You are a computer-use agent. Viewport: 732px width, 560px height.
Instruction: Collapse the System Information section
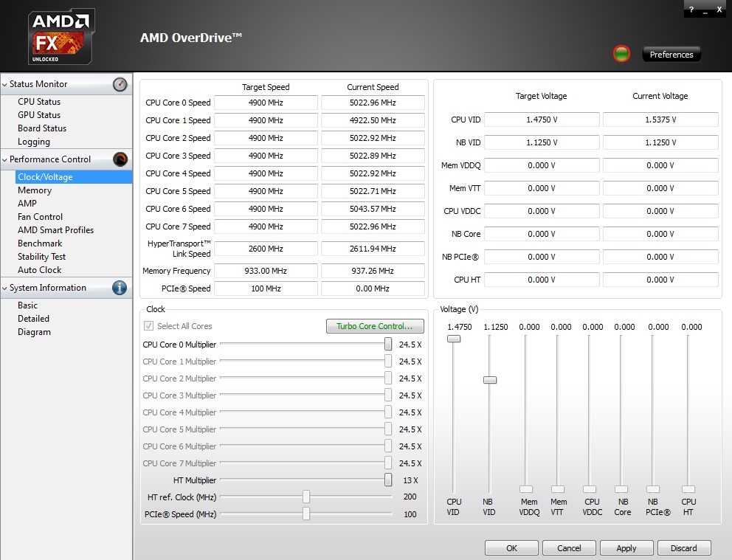tap(4, 288)
